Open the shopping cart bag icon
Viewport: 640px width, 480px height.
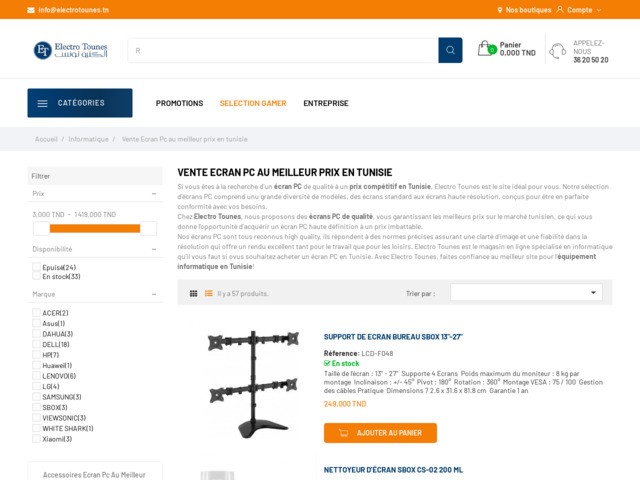[x=486, y=49]
